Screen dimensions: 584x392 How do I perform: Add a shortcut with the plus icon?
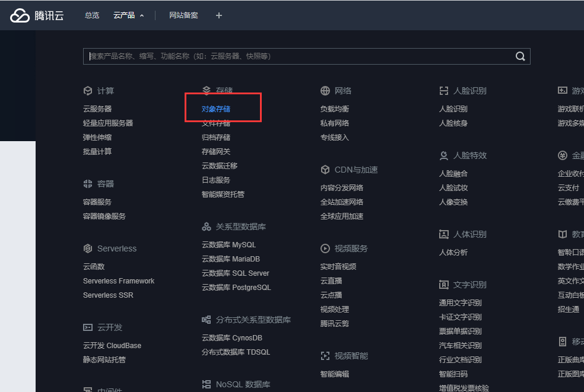pyautogui.click(x=219, y=15)
